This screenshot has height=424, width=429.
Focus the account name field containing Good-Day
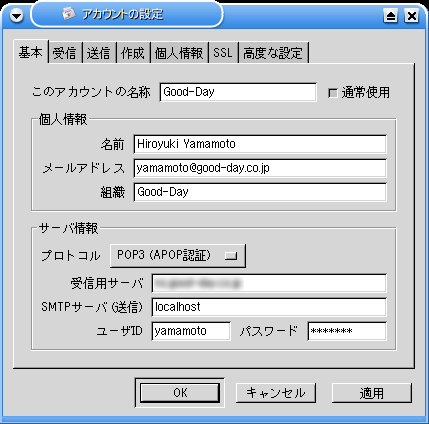[238, 92]
